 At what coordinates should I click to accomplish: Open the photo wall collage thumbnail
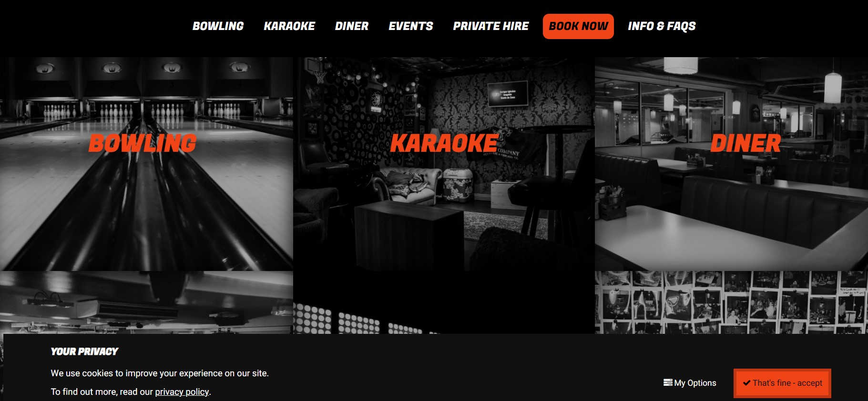click(731, 302)
